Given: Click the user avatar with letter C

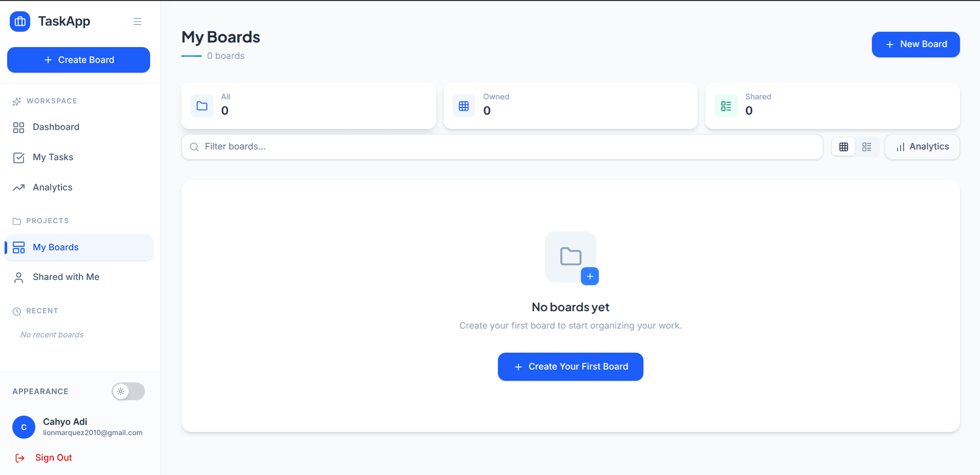Looking at the screenshot, I should pos(24,427).
